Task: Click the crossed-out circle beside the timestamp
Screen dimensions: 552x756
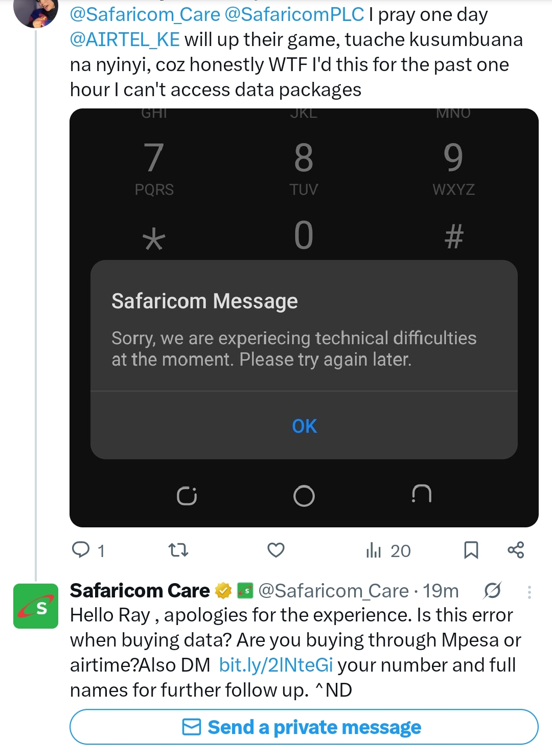Action: pyautogui.click(x=492, y=590)
